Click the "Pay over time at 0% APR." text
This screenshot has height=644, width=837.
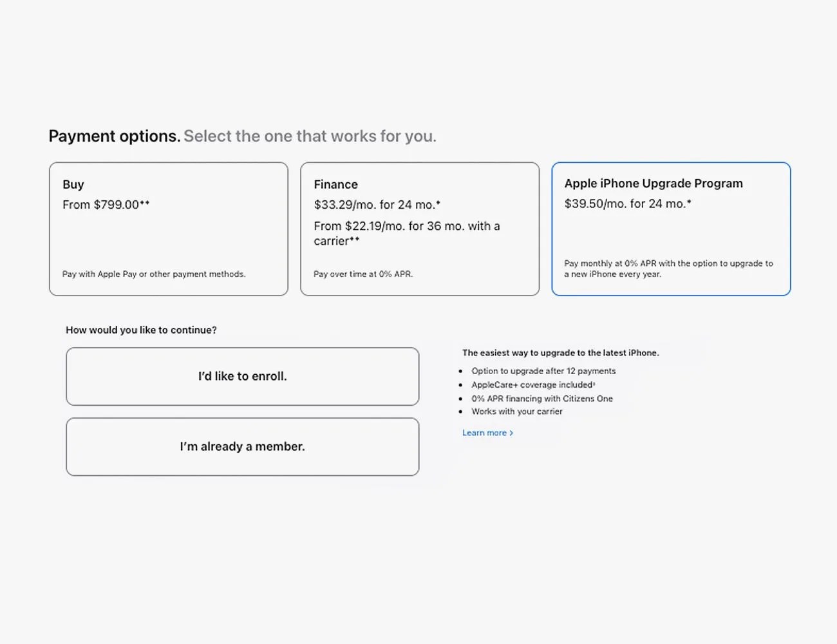tap(363, 274)
